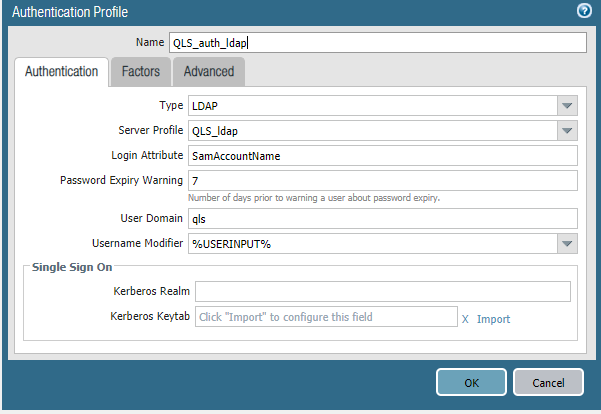Clear Kerberos Keytab with the X icon

click(465, 319)
